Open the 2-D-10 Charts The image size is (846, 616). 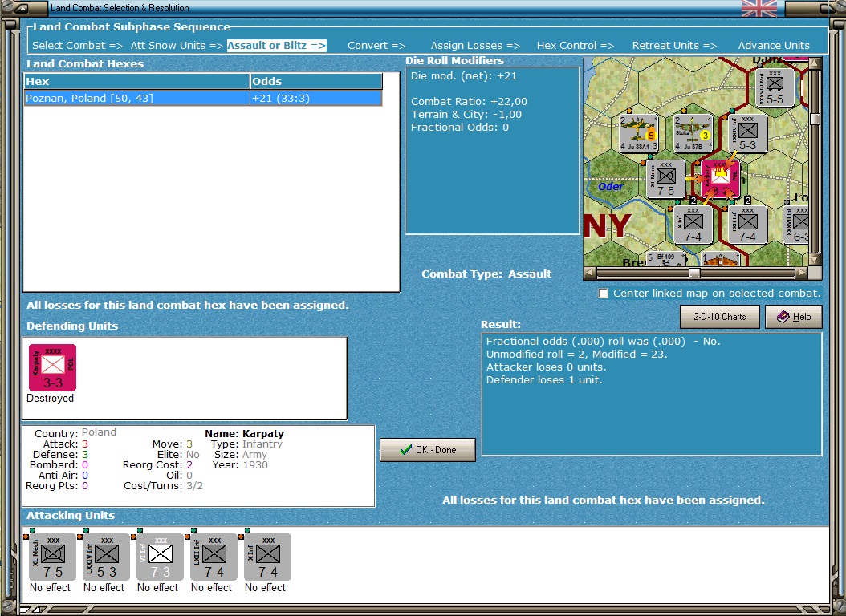coord(720,317)
